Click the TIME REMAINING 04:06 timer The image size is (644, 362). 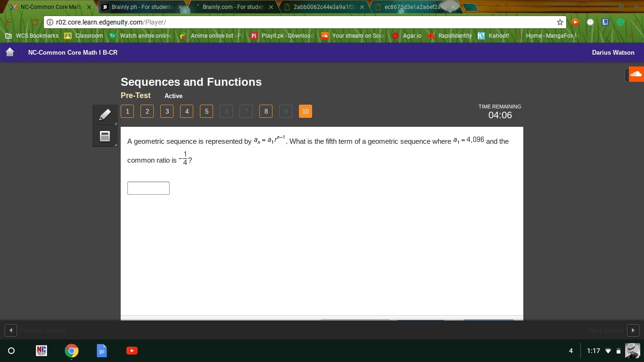(x=500, y=112)
